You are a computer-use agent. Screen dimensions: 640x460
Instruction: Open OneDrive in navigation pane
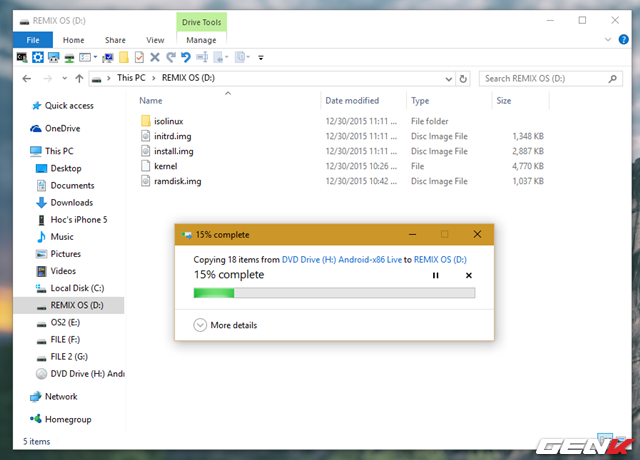62,128
